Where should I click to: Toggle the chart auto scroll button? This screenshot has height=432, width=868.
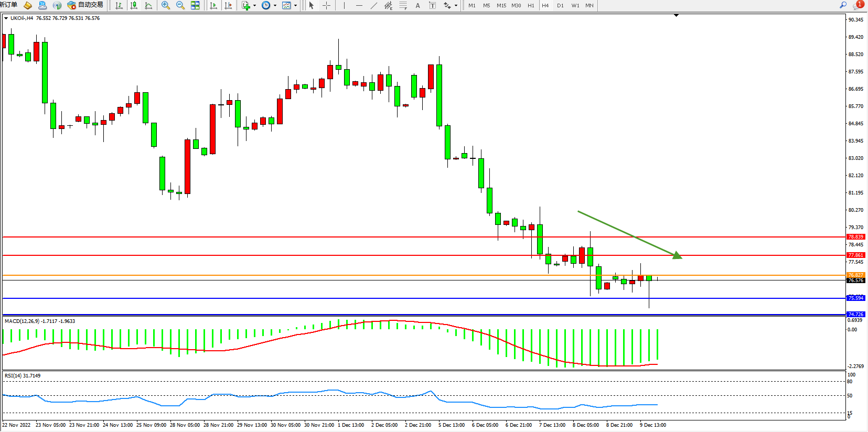pos(213,5)
